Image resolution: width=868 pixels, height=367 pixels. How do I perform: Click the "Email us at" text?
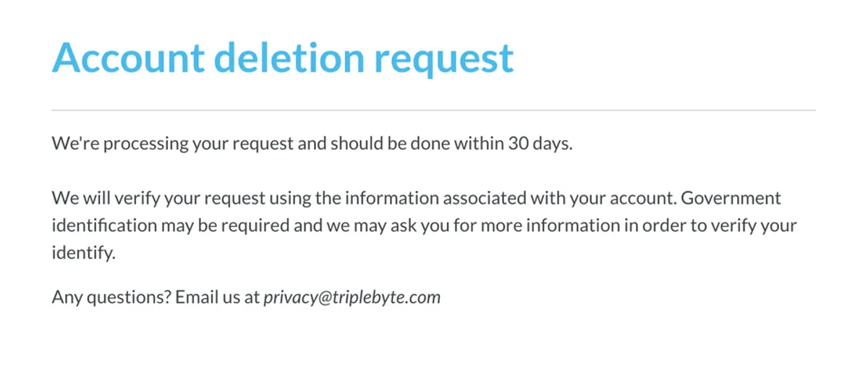pyautogui.click(x=216, y=297)
